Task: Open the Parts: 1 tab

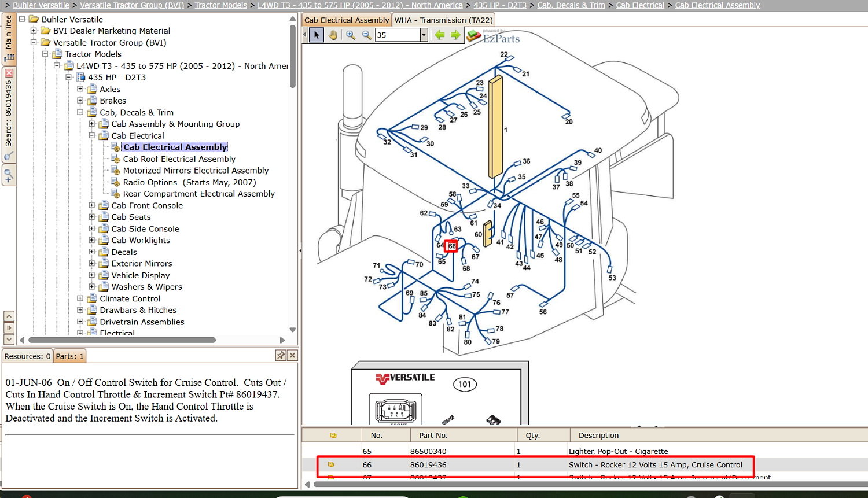Action: tap(70, 356)
